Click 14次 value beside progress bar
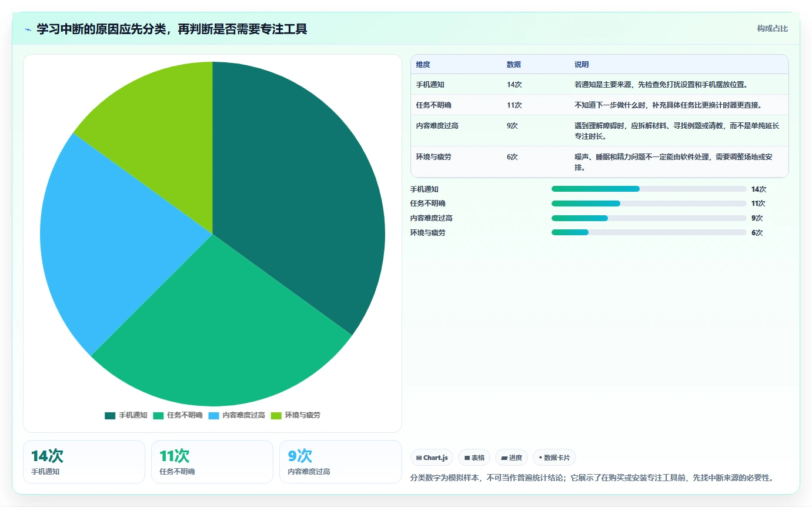This screenshot has width=812, height=507. tap(759, 189)
